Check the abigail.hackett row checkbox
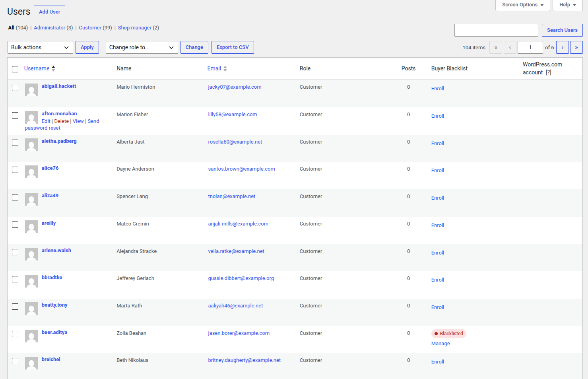Screen dimensions: 588x379 pos(15,88)
